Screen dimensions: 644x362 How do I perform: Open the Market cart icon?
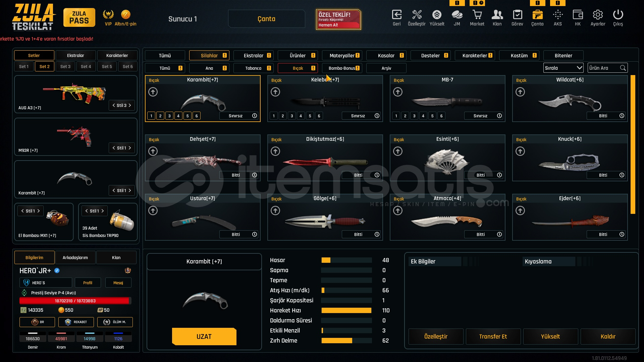tap(477, 15)
